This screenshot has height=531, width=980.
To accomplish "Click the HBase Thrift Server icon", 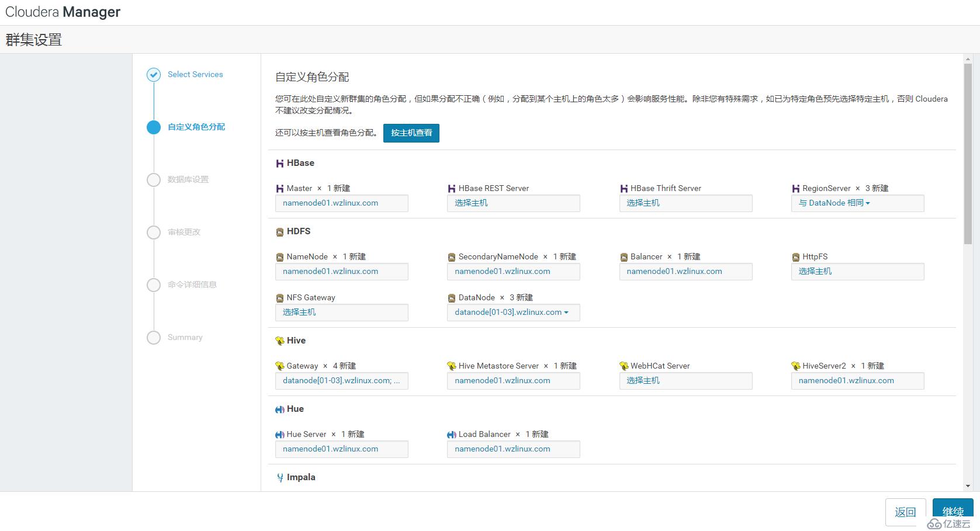I will pos(624,189).
